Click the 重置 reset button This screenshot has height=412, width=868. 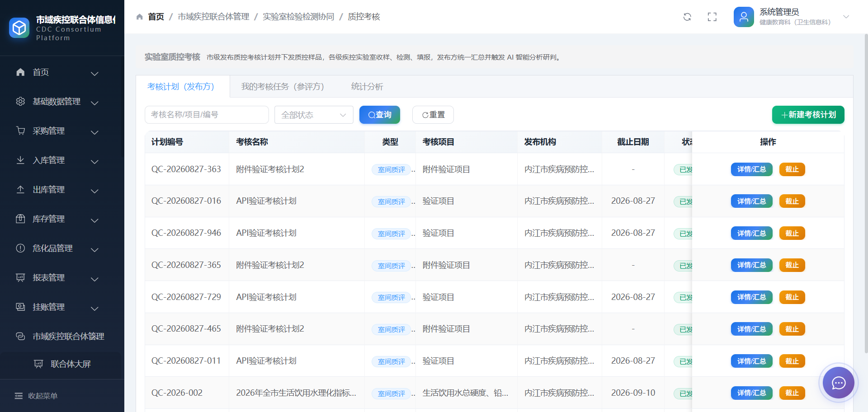433,115
